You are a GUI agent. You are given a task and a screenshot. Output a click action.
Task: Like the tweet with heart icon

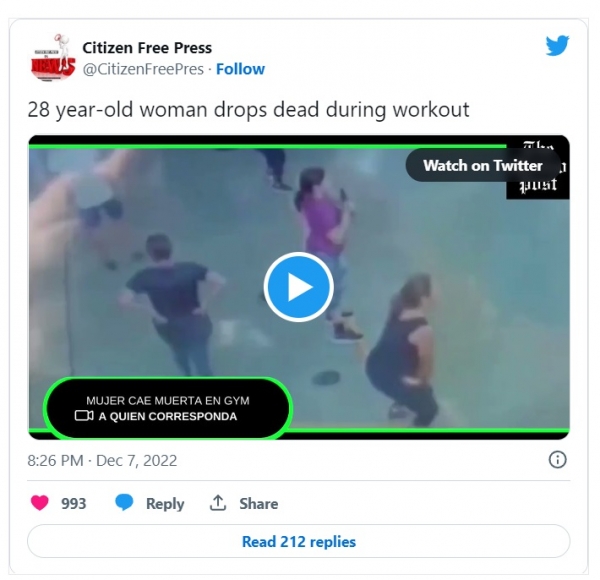(x=40, y=503)
